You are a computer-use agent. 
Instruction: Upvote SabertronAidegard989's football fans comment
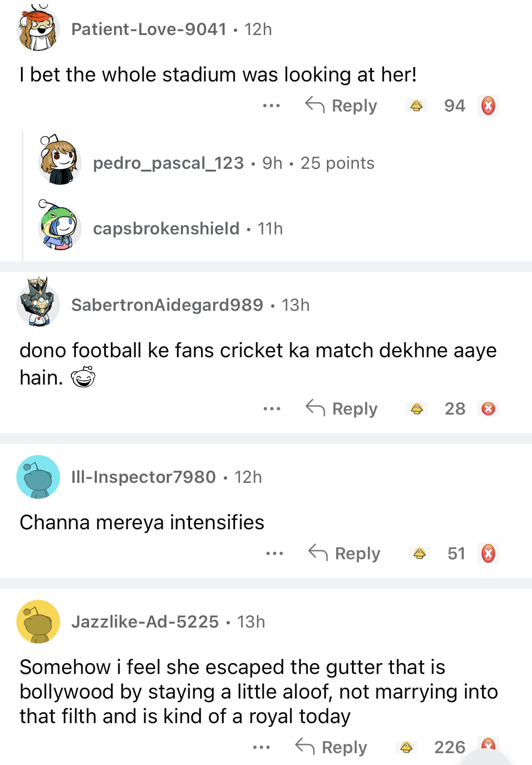click(417, 409)
